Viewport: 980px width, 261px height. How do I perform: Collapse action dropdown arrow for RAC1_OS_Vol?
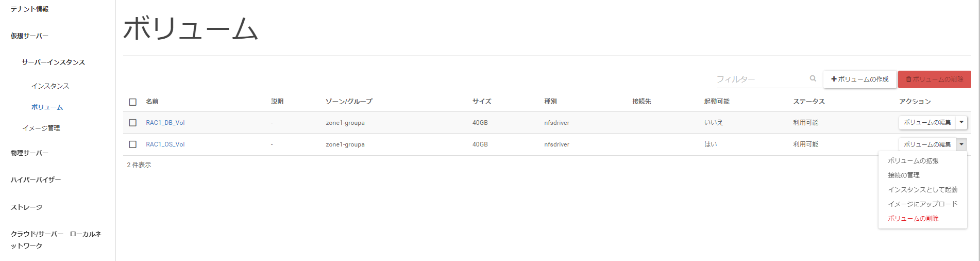(961, 144)
